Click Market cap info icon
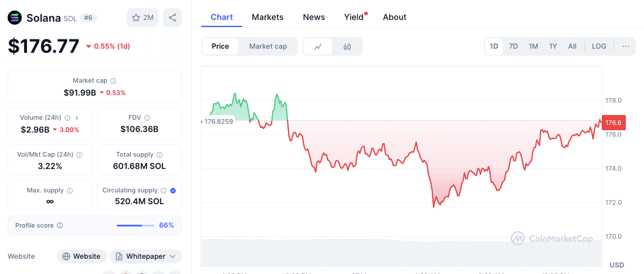Image resolution: width=644 pixels, height=274 pixels. click(x=113, y=80)
